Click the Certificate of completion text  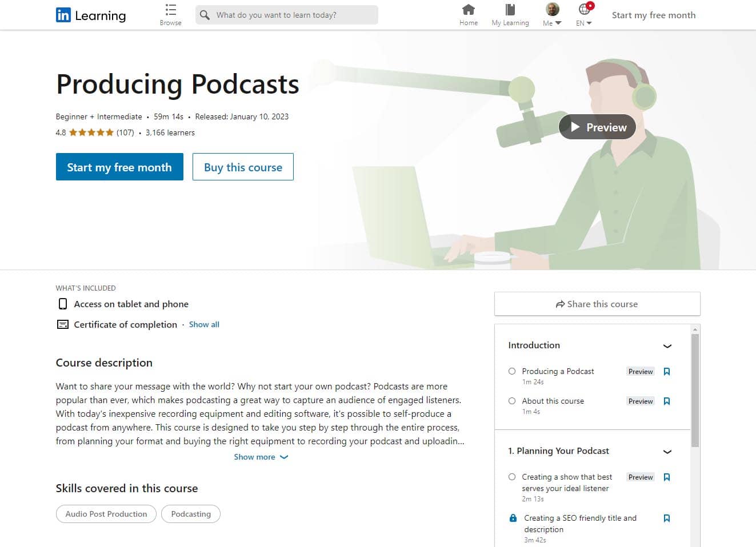pyautogui.click(x=126, y=324)
